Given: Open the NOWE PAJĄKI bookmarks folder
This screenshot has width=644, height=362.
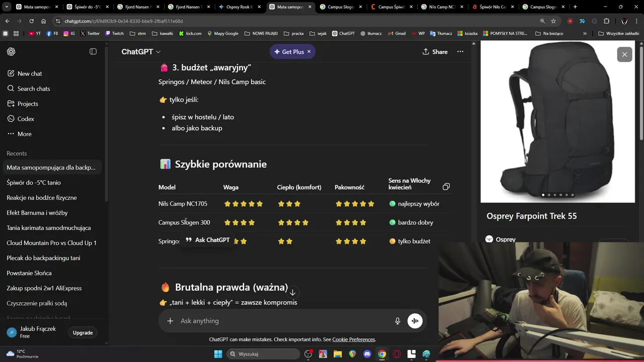Looking at the screenshot, I should click(x=261, y=33).
